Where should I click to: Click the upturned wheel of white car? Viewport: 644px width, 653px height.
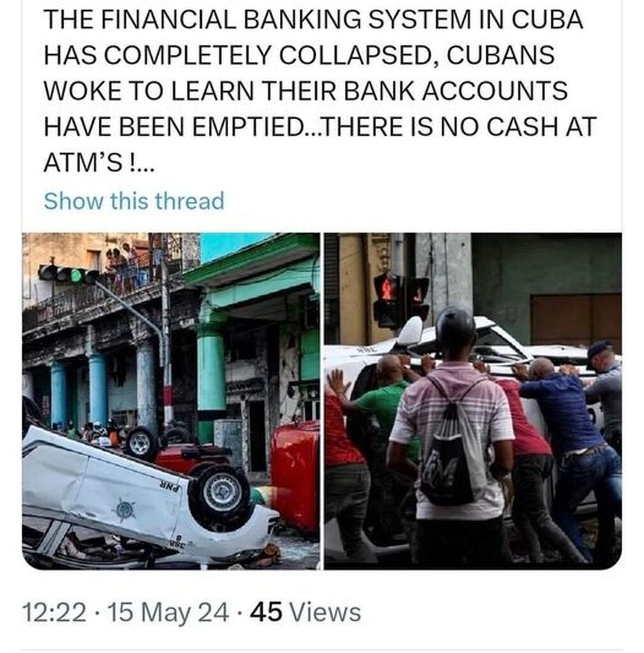(220, 495)
